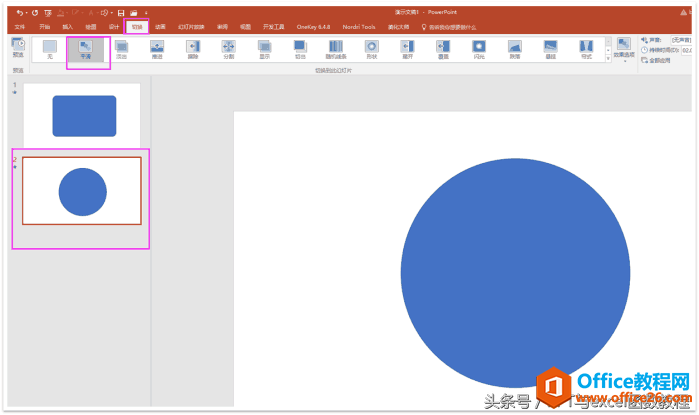This screenshot has height=415, width=699.
Task: Click the 持续时间 (Duration) input field
Action: pyautogui.click(x=688, y=49)
